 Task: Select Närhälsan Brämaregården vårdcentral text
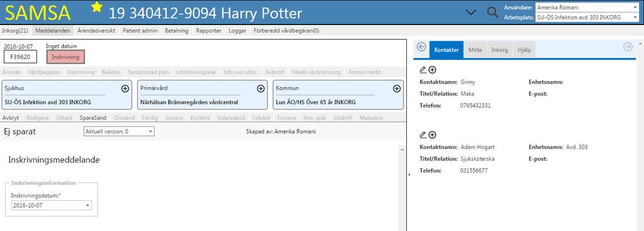click(x=189, y=102)
